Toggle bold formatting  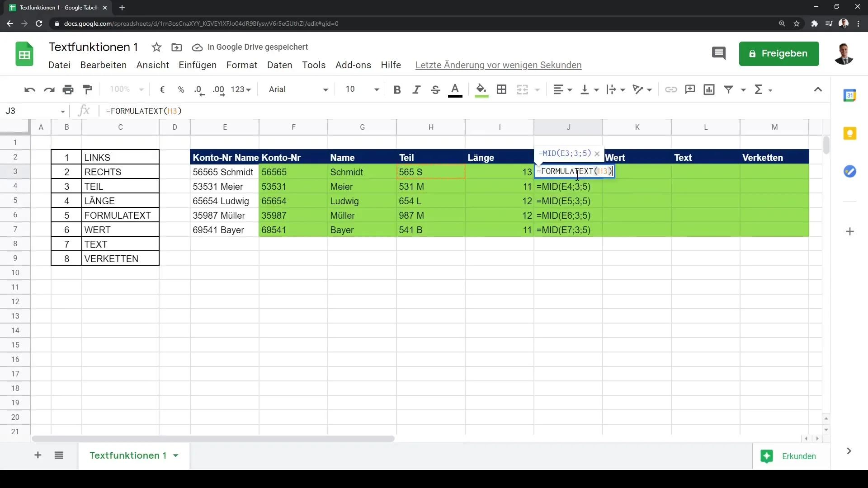[x=397, y=89]
